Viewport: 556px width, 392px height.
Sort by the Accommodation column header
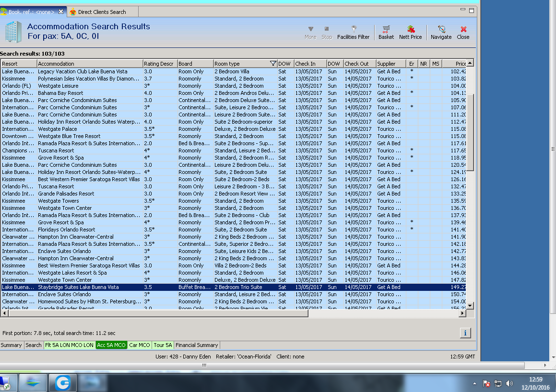[x=89, y=64]
